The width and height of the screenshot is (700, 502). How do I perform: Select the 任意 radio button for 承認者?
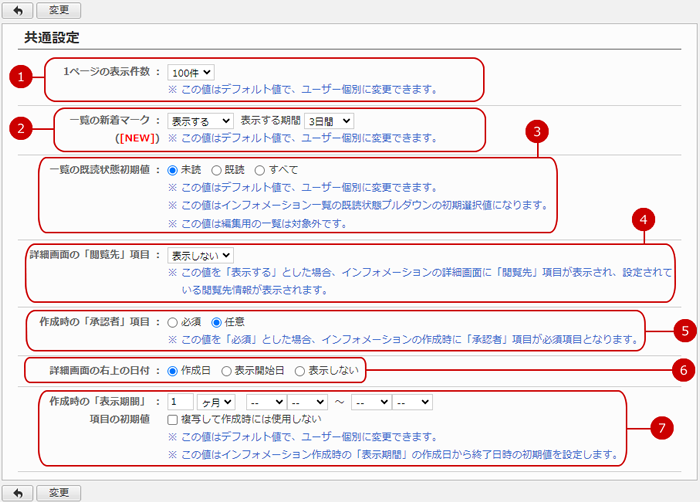pyautogui.click(x=216, y=322)
